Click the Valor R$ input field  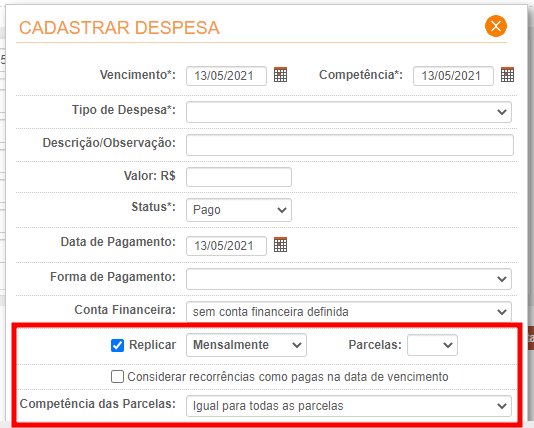tap(239, 177)
